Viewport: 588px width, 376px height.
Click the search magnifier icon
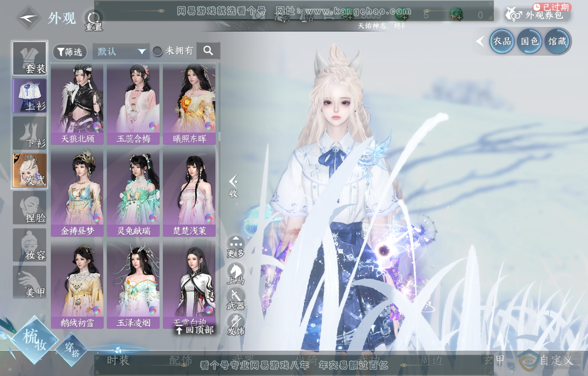pyautogui.click(x=208, y=51)
